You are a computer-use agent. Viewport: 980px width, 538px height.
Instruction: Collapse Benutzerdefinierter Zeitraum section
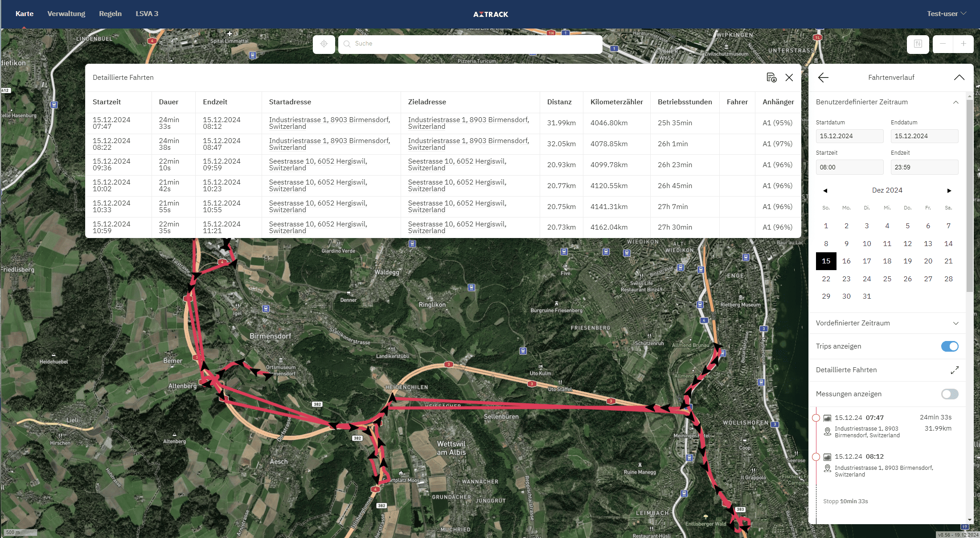[x=955, y=102]
